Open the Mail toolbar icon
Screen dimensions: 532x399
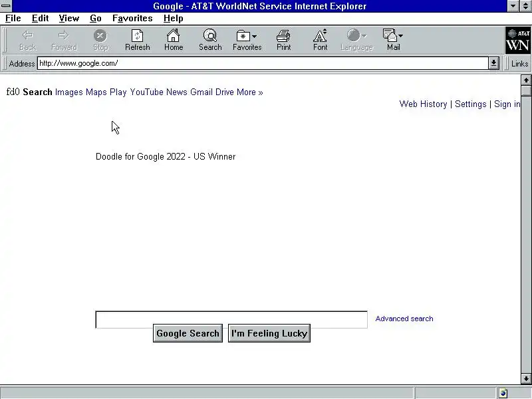390,35
